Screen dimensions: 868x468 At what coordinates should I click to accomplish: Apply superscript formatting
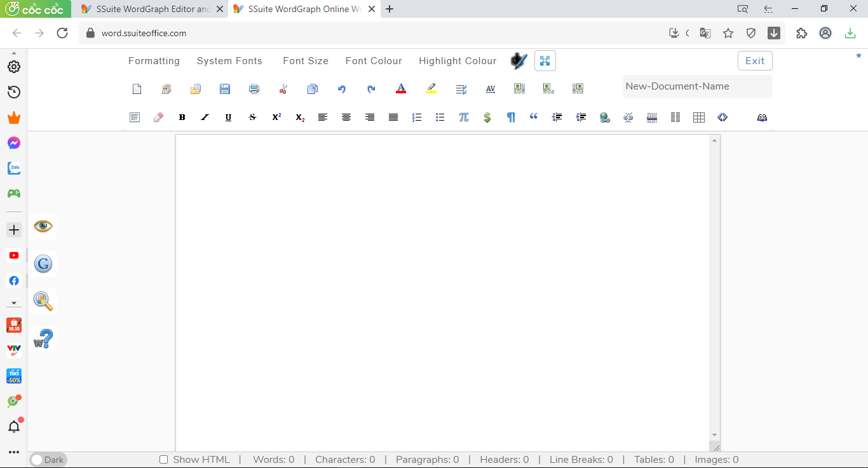pyautogui.click(x=276, y=117)
